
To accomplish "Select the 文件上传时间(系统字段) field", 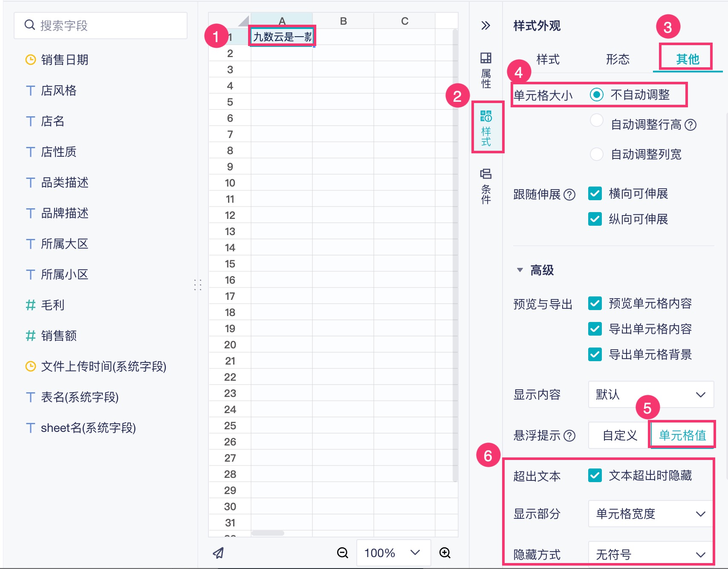I will coord(104,367).
